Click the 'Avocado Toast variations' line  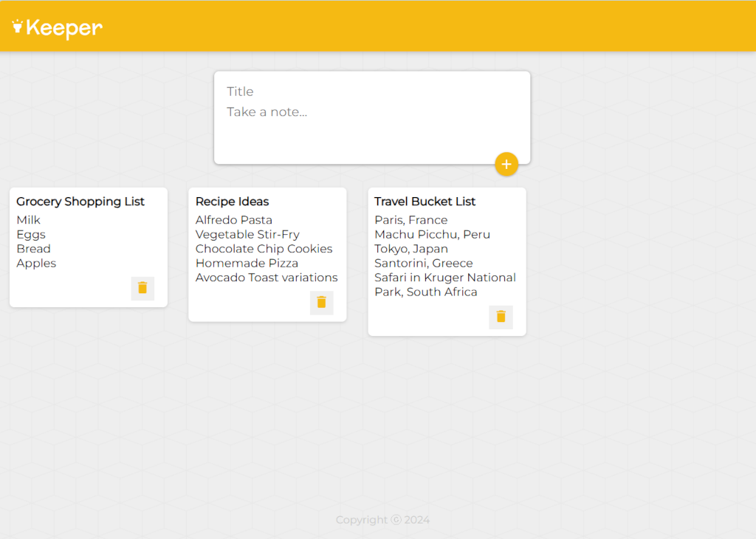267,278
